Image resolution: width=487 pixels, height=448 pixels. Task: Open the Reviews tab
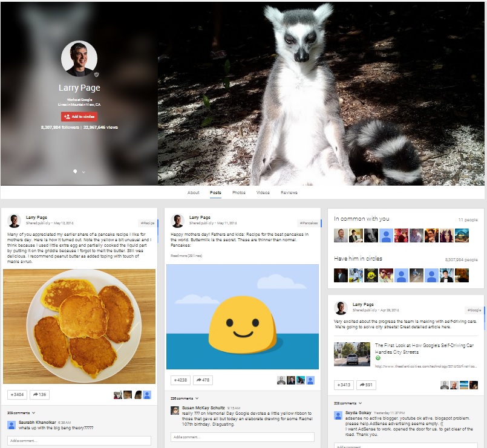click(x=289, y=192)
